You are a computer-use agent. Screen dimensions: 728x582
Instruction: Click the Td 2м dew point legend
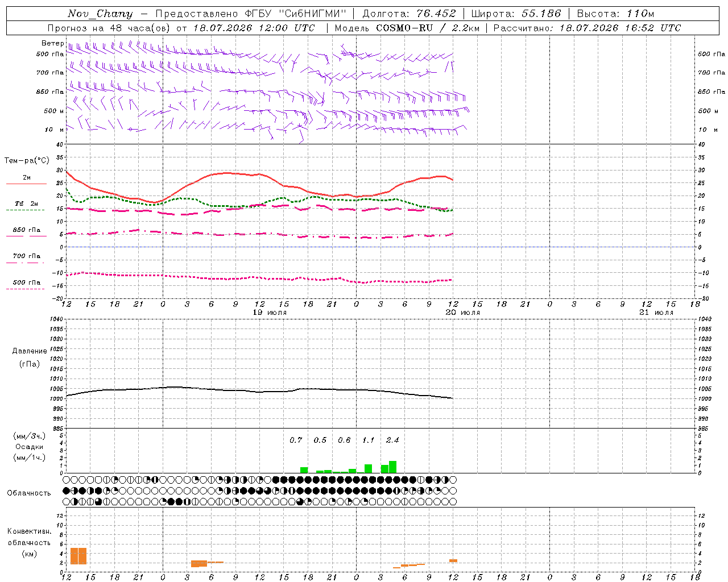pos(26,206)
